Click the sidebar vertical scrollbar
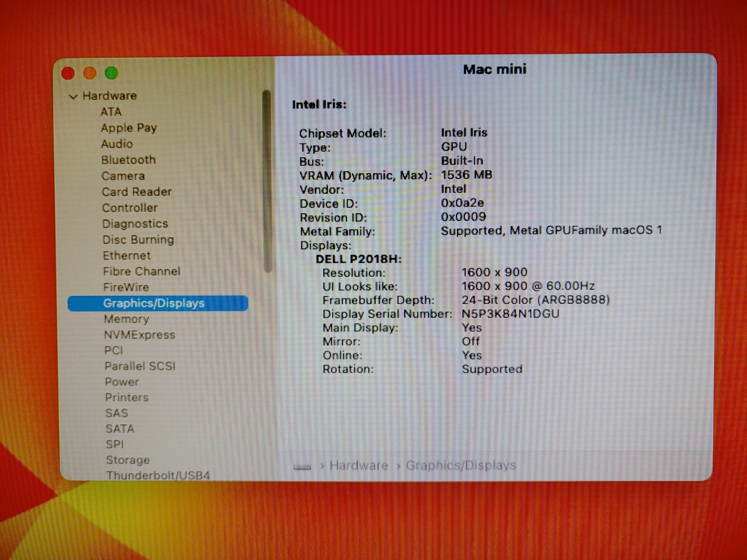This screenshot has width=747, height=560. click(267, 181)
